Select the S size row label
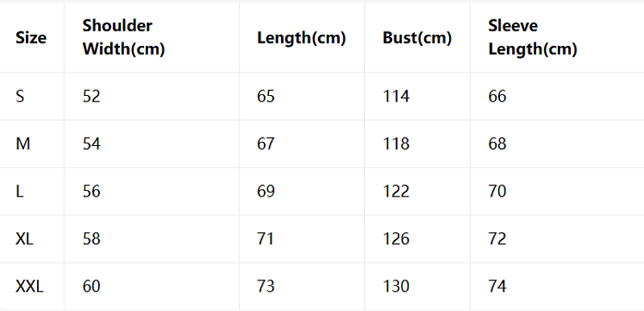The image size is (644, 311). [x=19, y=97]
